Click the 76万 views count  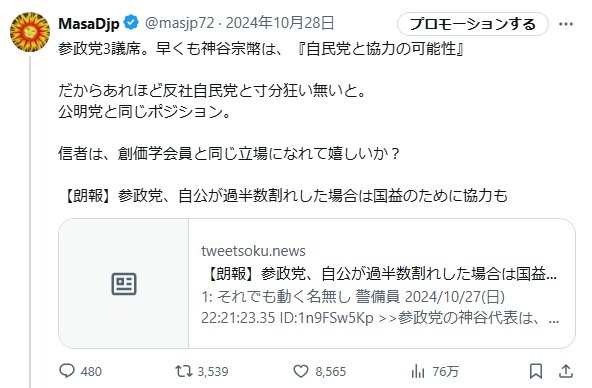coord(445,371)
